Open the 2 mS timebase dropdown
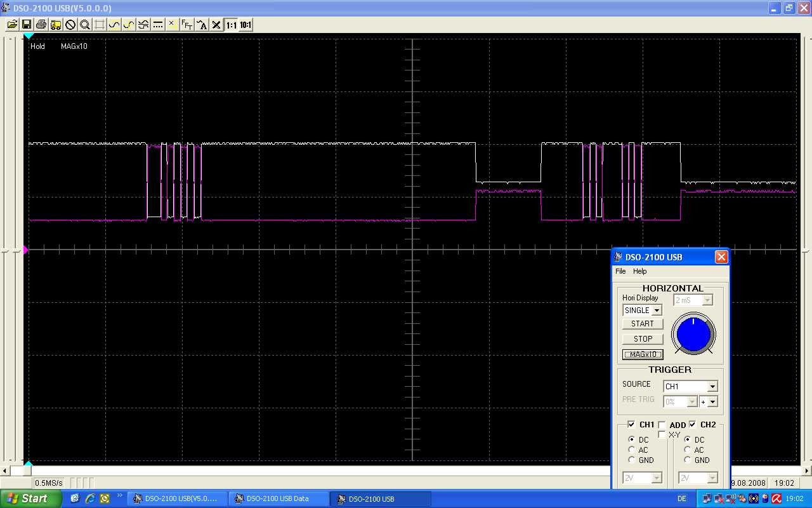The image size is (812, 508). click(x=693, y=300)
